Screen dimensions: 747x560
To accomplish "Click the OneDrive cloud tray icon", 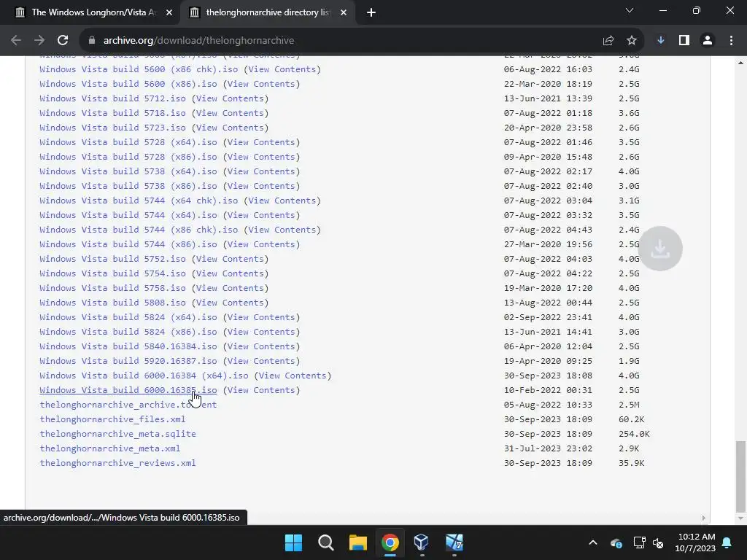I will coord(616,542).
